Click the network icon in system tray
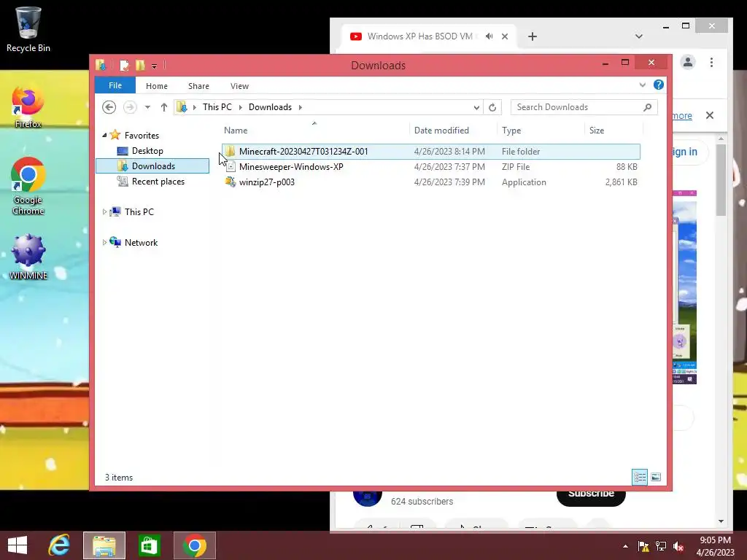Viewport: 747px width, 560px height. coord(661,546)
